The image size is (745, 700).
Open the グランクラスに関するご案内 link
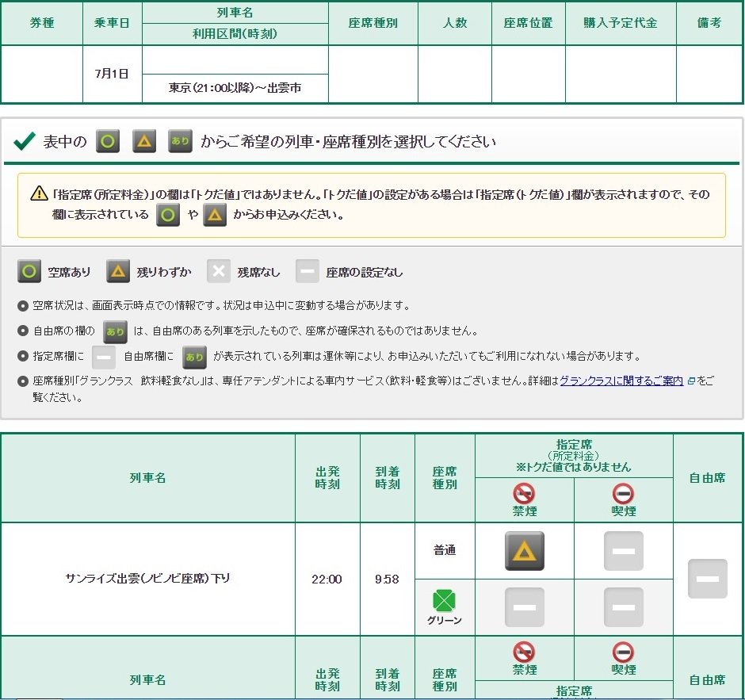point(621,381)
